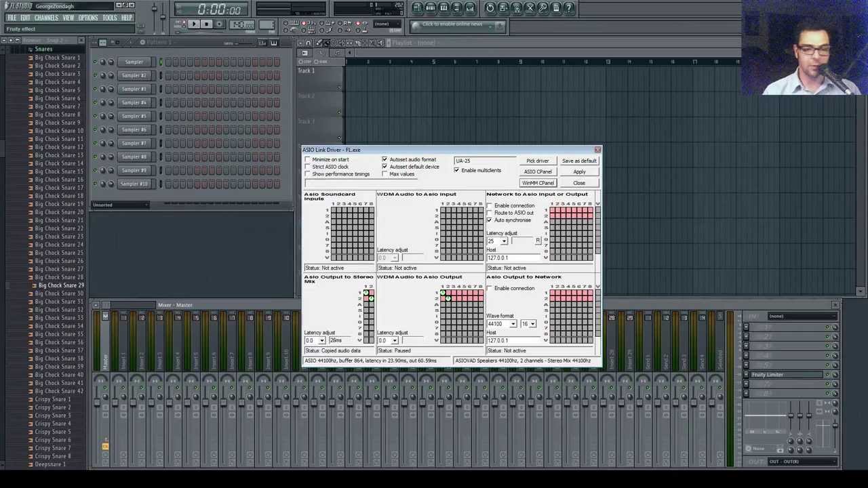Open WDM Audio to Asio Output latency dropdown
Image resolution: width=868 pixels, height=488 pixels.
coord(394,340)
